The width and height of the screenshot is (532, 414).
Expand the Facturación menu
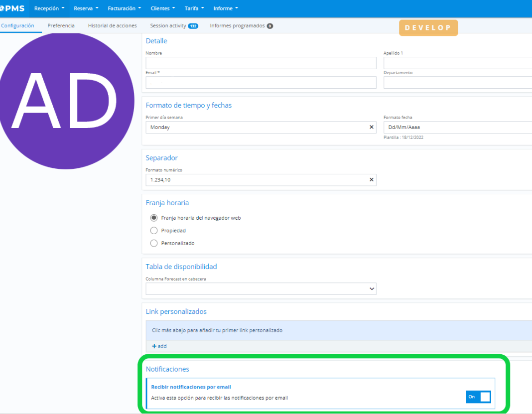tap(124, 8)
